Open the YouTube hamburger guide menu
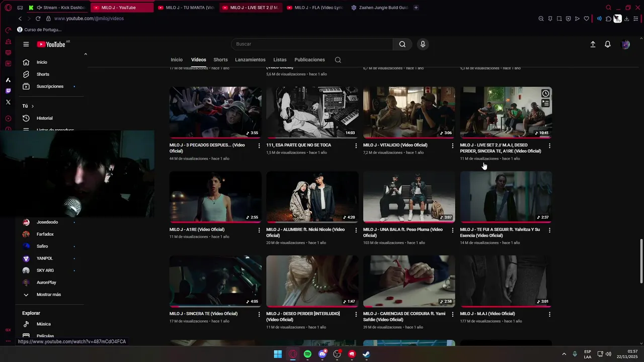The width and height of the screenshot is (644, 362). click(26, 44)
